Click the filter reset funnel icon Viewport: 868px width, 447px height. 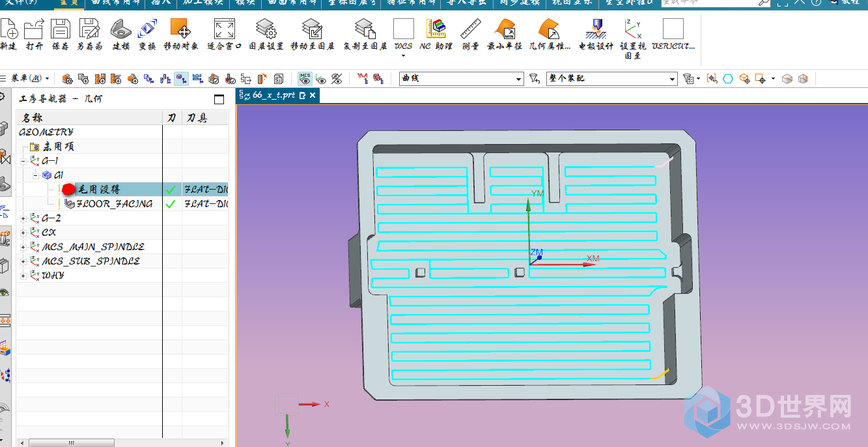coord(534,79)
